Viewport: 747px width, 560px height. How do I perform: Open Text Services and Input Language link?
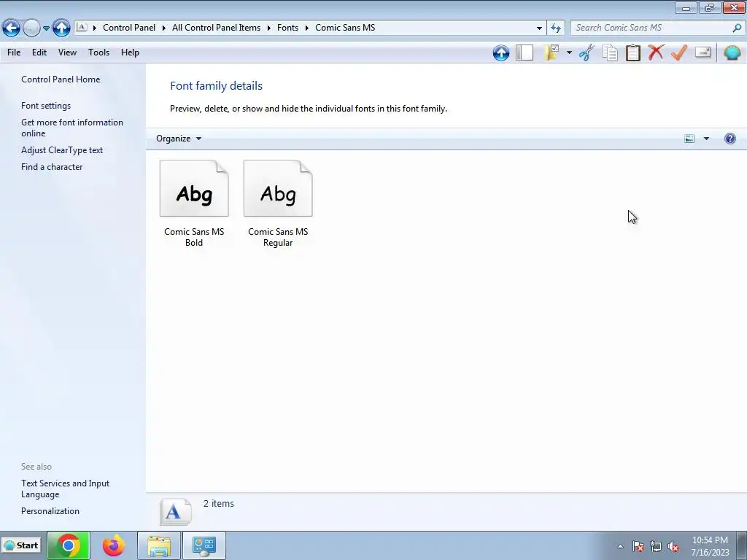point(65,489)
